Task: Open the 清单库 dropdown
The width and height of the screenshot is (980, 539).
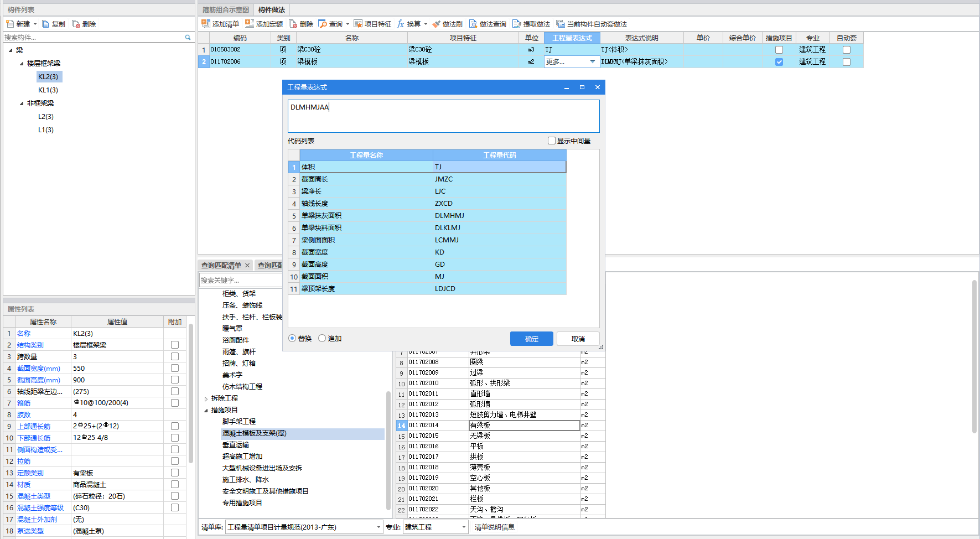Action: point(379,527)
